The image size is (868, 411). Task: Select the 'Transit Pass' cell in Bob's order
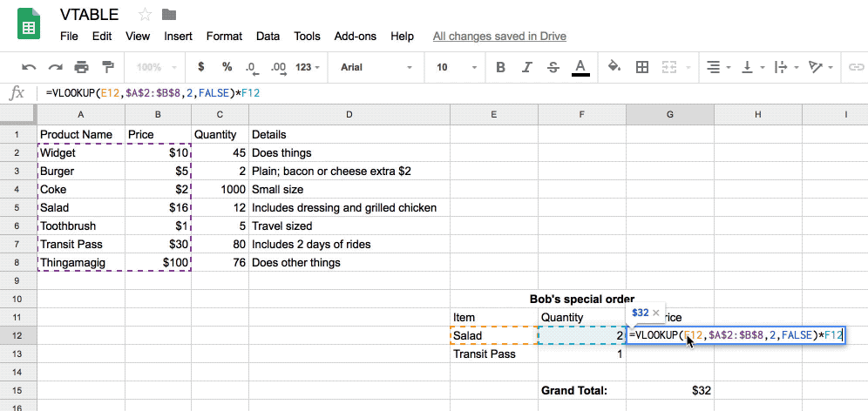(494, 354)
